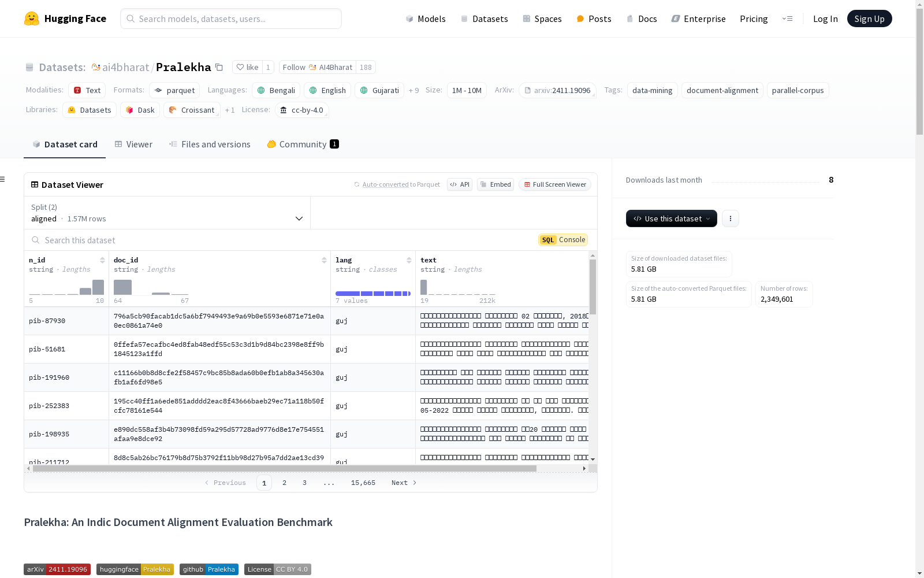The image size is (924, 578).
Task: View the 188 followers count
Action: (366, 67)
